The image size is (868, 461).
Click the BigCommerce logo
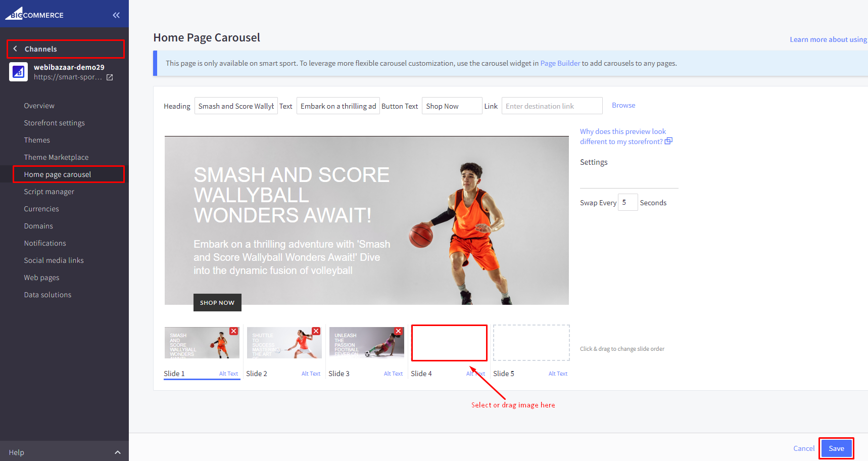34,14
